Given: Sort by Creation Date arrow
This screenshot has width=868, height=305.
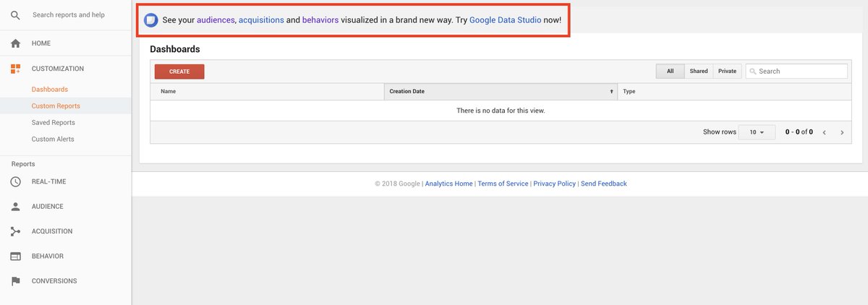Looking at the screenshot, I should coord(612,92).
